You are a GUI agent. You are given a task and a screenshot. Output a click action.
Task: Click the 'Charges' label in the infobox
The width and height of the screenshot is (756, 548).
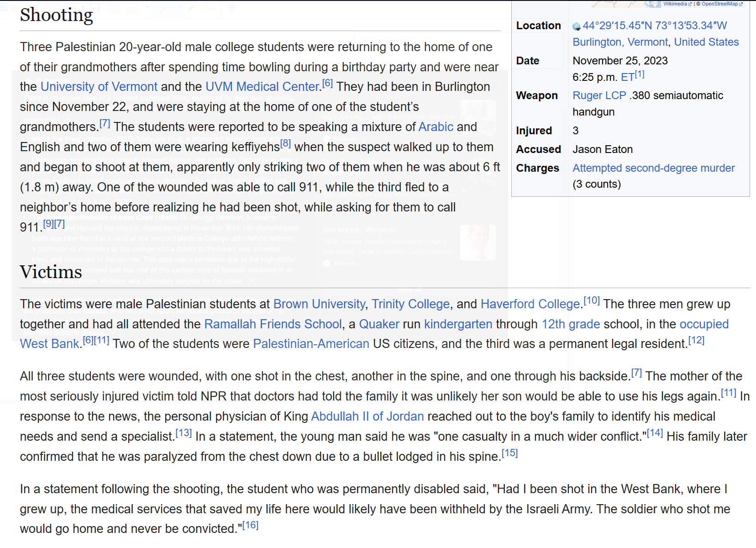click(x=538, y=168)
